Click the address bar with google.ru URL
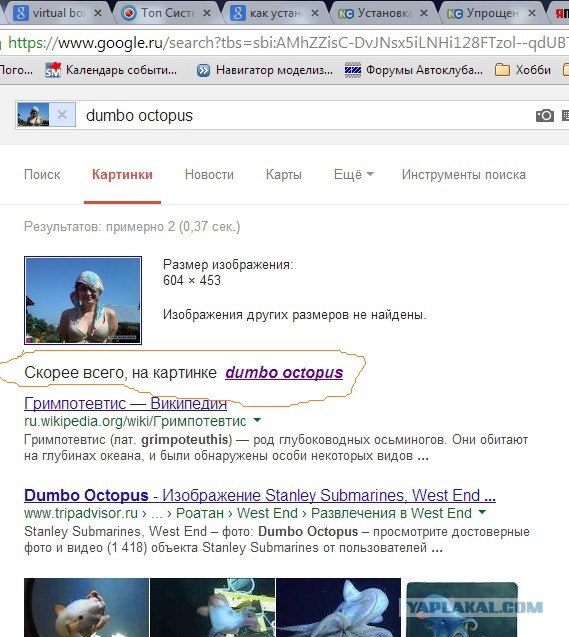The width and height of the screenshot is (569, 637). [284, 43]
